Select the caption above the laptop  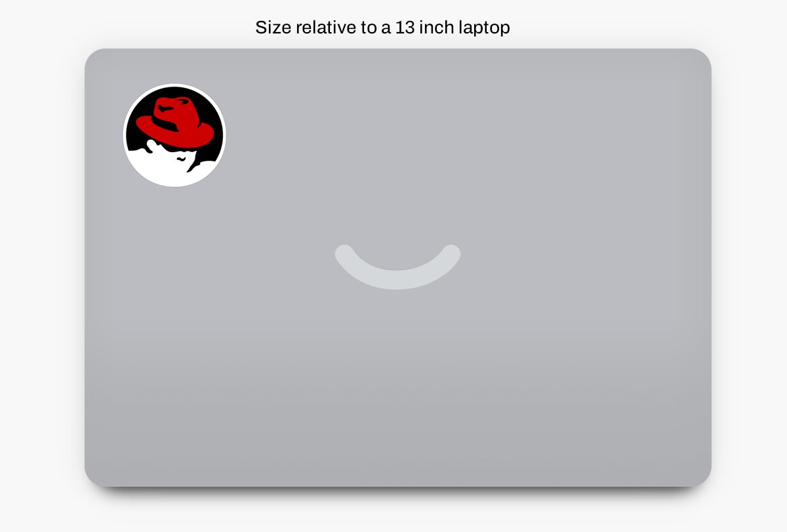(x=382, y=28)
